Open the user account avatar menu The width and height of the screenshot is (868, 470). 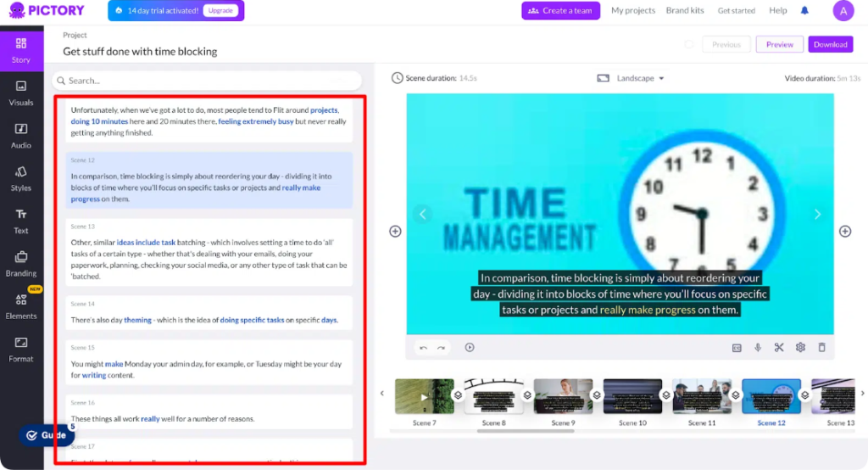[x=843, y=10]
